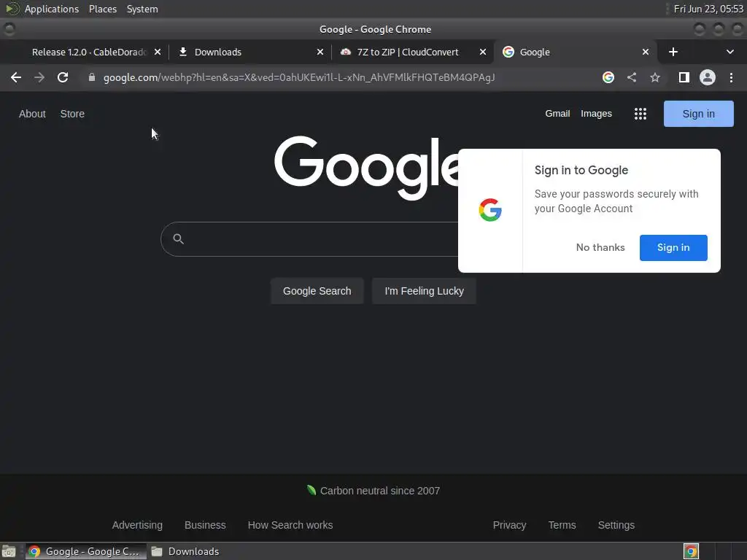Click the browser forward arrow

[x=39, y=77]
